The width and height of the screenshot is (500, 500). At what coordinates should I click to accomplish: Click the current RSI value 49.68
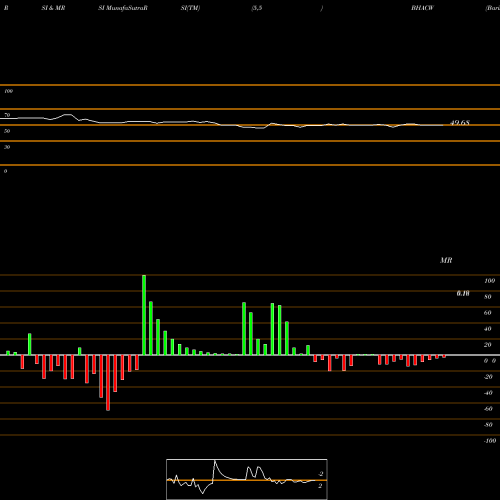coord(460,123)
